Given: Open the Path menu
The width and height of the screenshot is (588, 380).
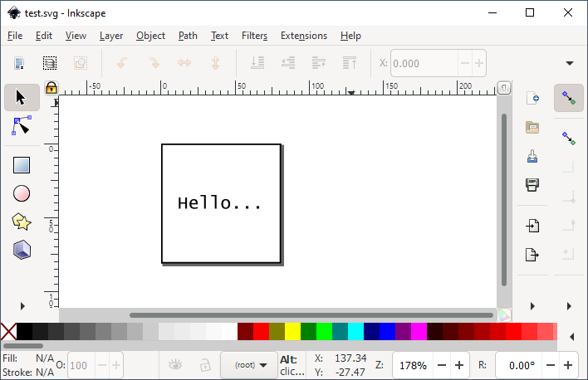Looking at the screenshot, I should pos(188,36).
